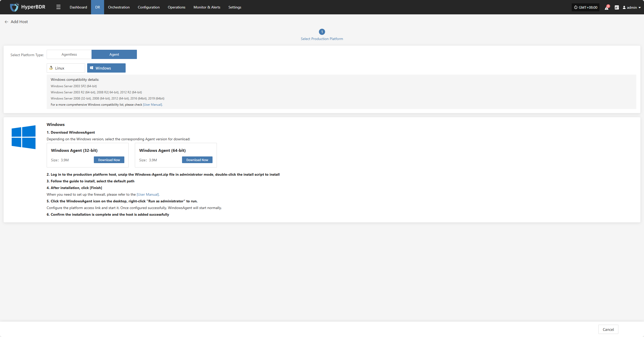Image resolution: width=644 pixels, height=337 pixels.
Task: Choose the Linux agent option
Action: [66, 68]
